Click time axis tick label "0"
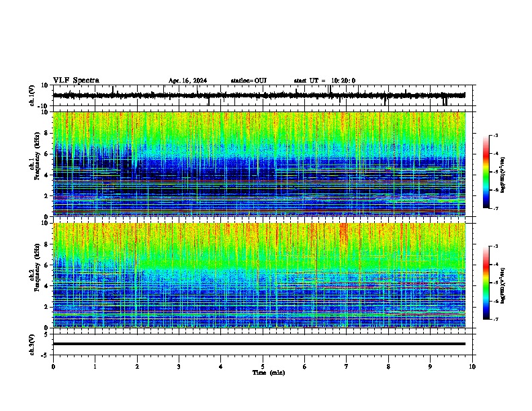Screen dimensions: 532x411 click(x=53, y=367)
